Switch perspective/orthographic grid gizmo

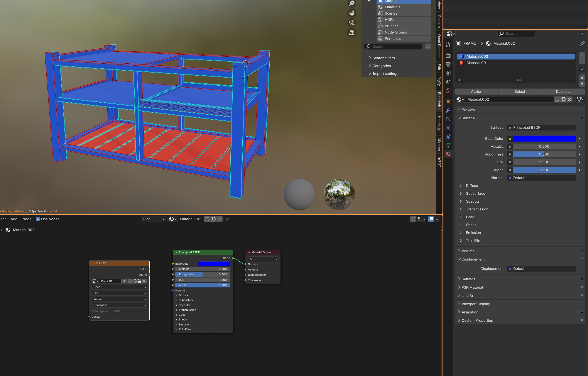[x=352, y=32]
